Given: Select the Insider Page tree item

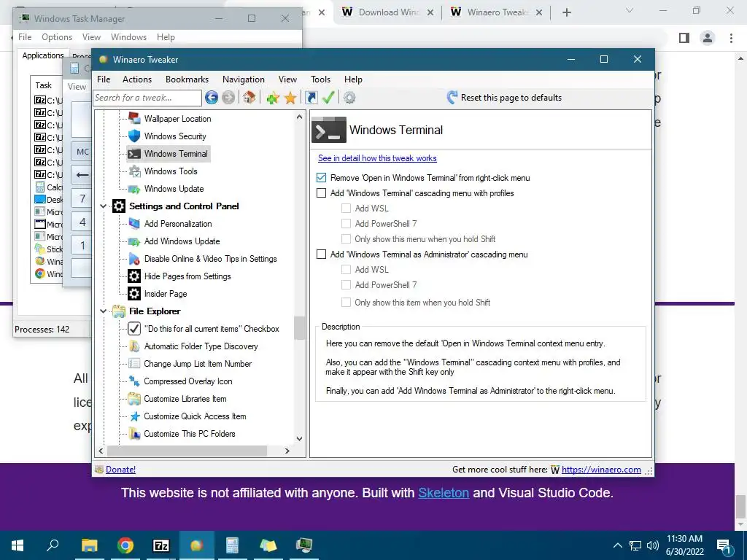Looking at the screenshot, I should (166, 294).
